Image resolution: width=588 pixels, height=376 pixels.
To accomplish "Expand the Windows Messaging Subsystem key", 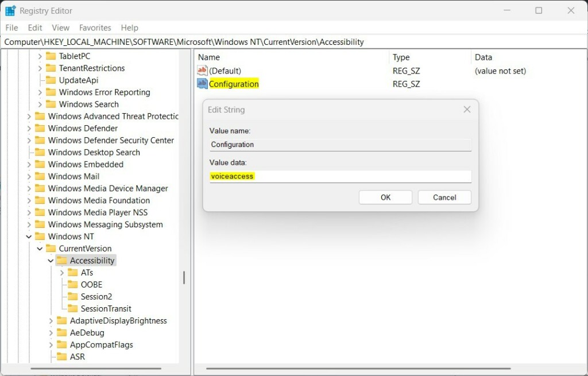I will tap(29, 224).
